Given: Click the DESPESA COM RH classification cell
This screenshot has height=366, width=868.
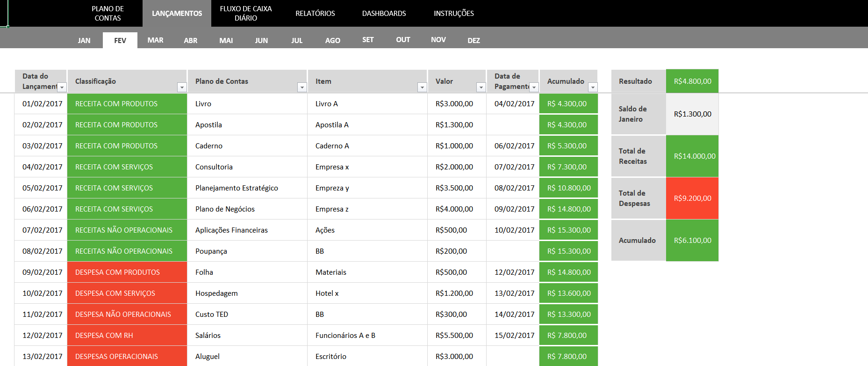Looking at the screenshot, I should tap(127, 336).
